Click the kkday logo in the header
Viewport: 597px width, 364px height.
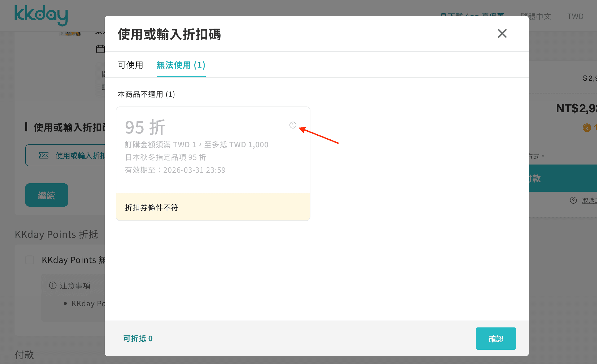click(x=41, y=15)
